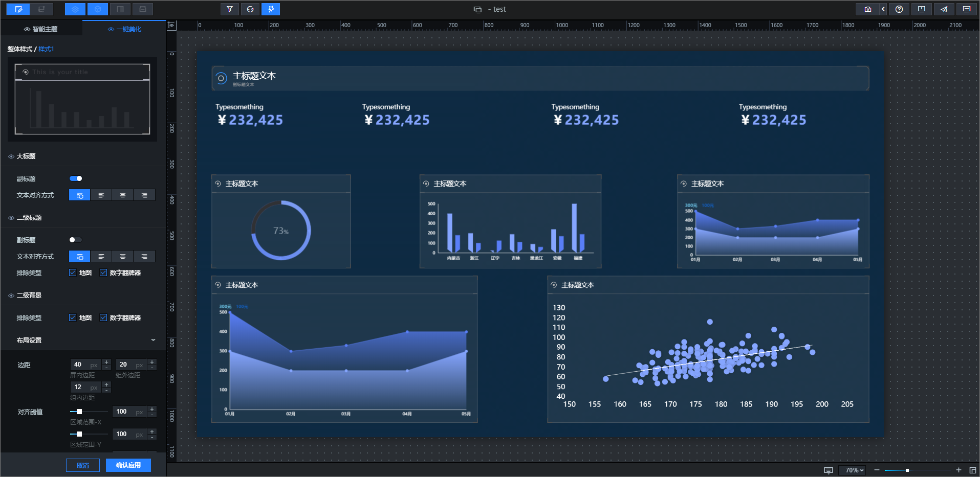Click the magic beautify pin icon
This screenshot has height=477, width=980.
pyautogui.click(x=271, y=9)
